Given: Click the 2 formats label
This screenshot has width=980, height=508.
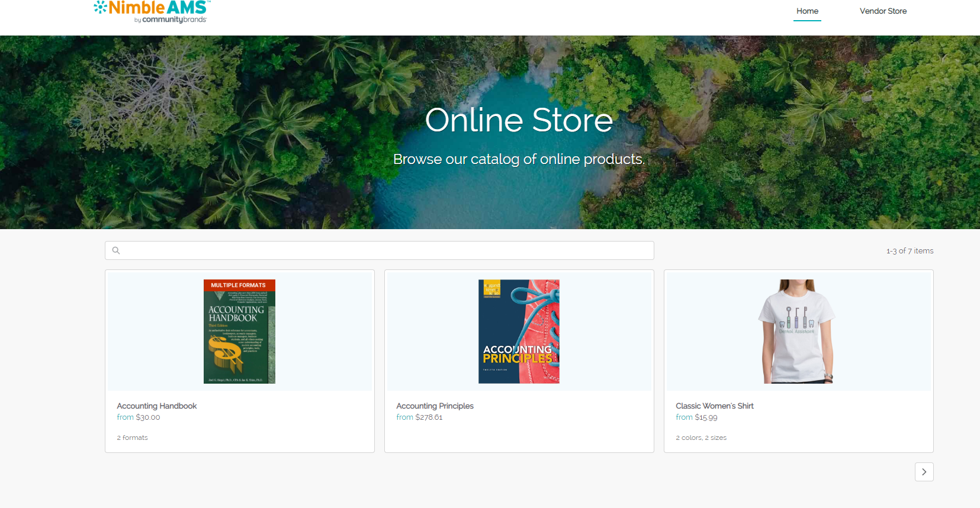Looking at the screenshot, I should coord(132,438).
